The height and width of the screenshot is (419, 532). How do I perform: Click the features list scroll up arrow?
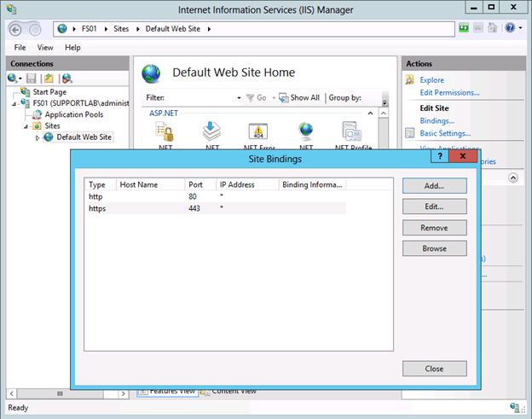pos(384,113)
